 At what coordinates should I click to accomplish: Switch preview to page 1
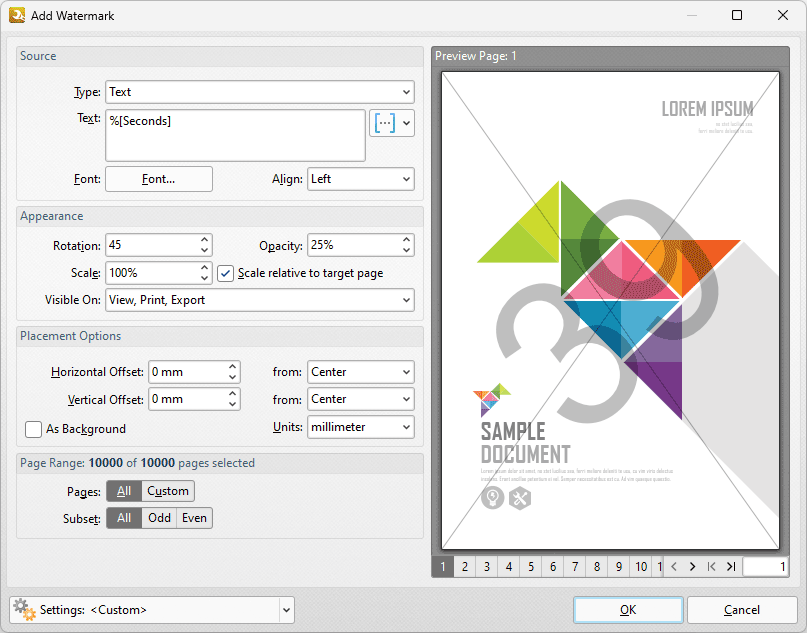[443, 567]
